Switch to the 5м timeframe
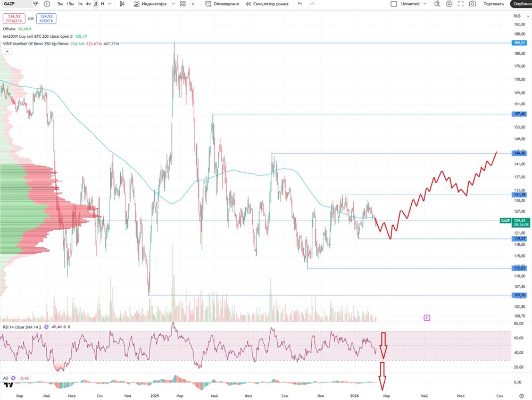This screenshot has width=532, height=400. pos(60,4)
